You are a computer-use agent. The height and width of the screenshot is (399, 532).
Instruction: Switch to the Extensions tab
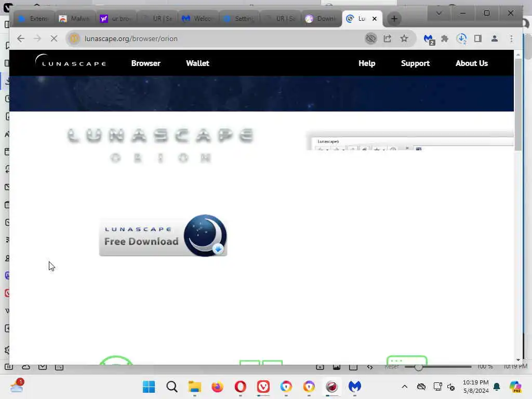pyautogui.click(x=34, y=19)
